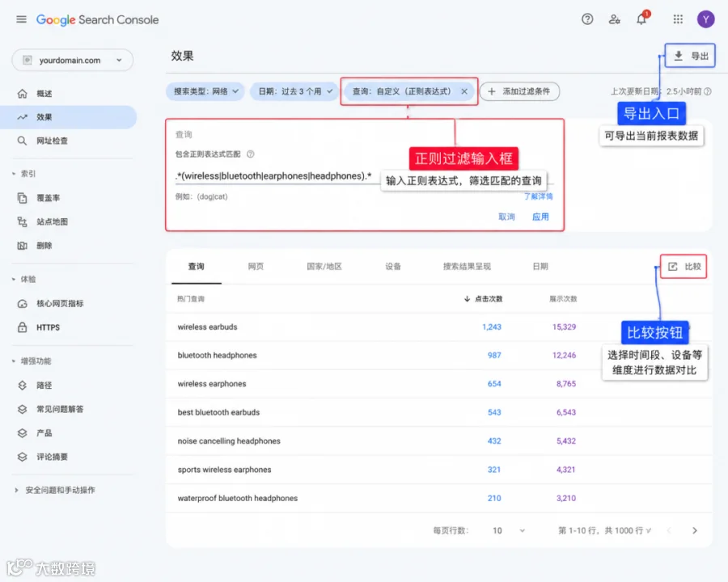728x582 pixels.
Task: Remove the 查询 regex filter chip
Action: click(x=464, y=91)
